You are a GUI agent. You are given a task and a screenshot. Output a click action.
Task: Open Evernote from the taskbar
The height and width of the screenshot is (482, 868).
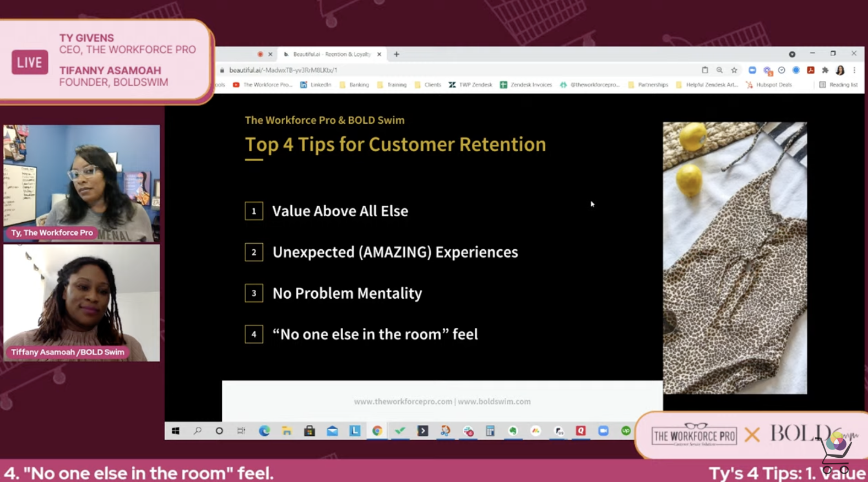point(513,431)
